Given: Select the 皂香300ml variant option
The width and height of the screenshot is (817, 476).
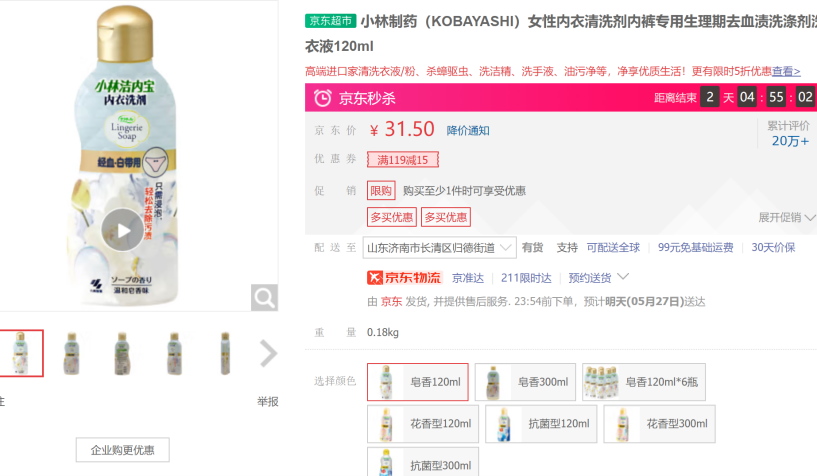Looking at the screenshot, I should [x=526, y=382].
